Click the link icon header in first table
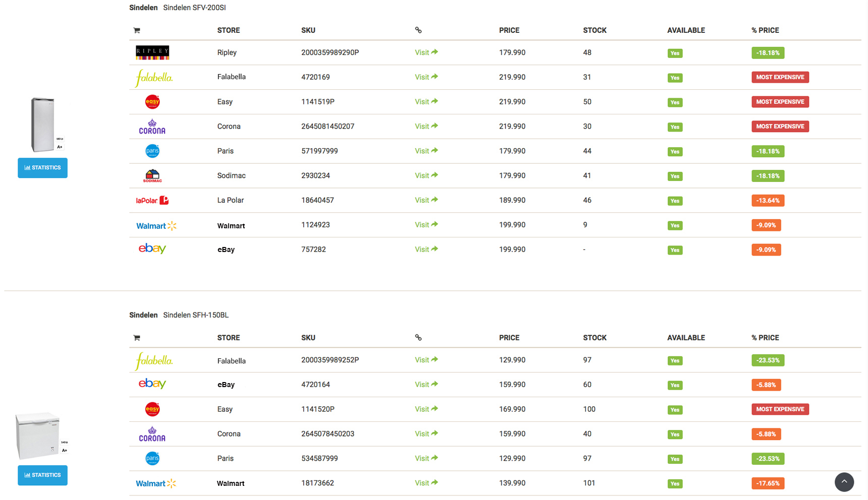 (x=418, y=30)
